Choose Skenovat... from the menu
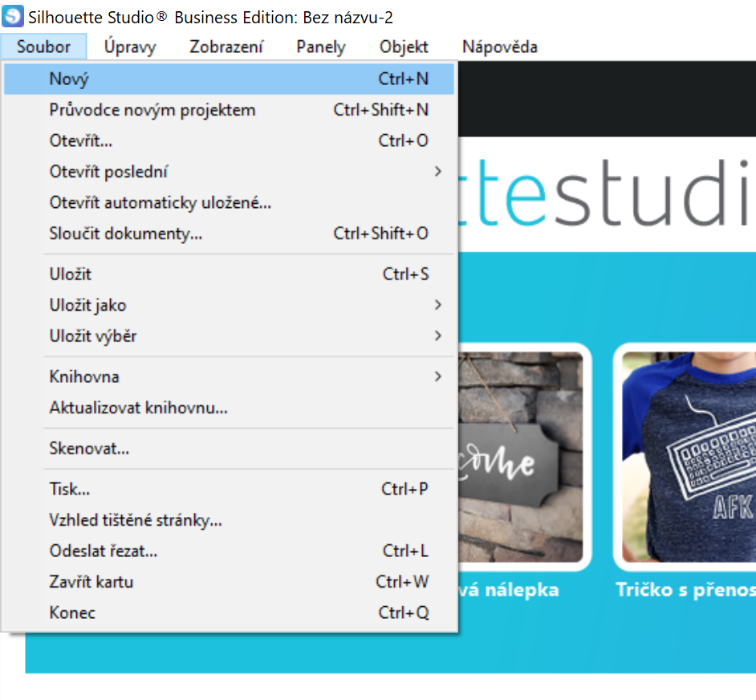This screenshot has height=700, width=756. pos(89,449)
